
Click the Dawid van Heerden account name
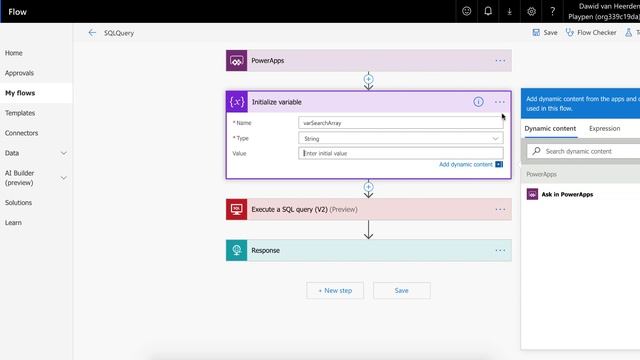pyautogui.click(x=609, y=7)
